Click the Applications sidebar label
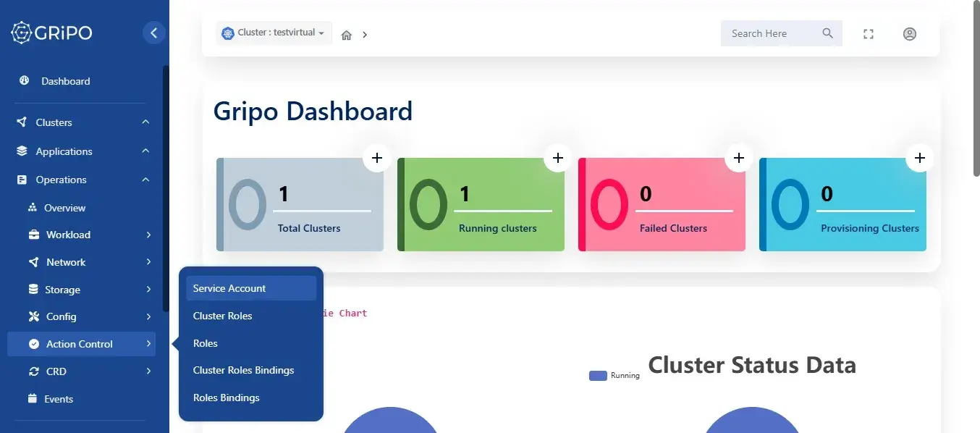This screenshot has height=433, width=980. (64, 151)
